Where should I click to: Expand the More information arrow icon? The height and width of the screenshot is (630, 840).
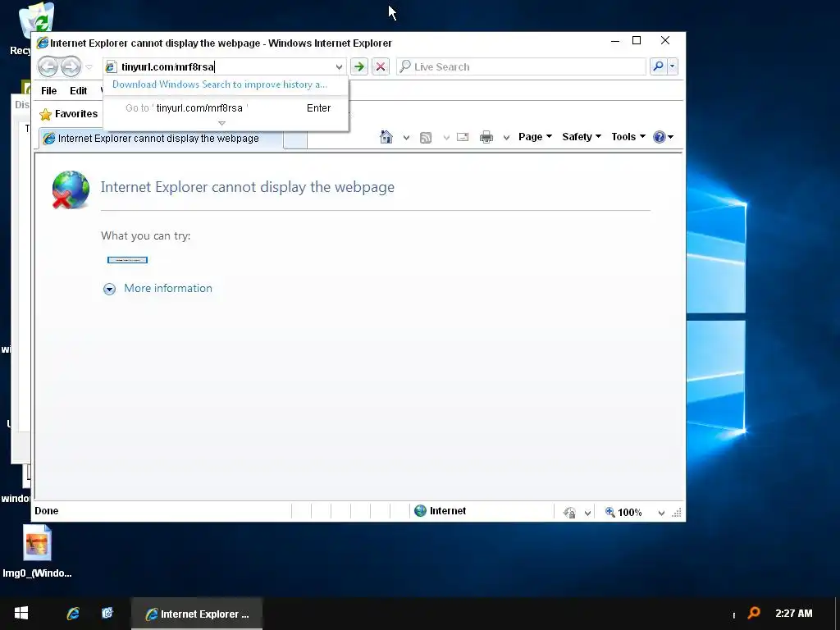coord(109,290)
